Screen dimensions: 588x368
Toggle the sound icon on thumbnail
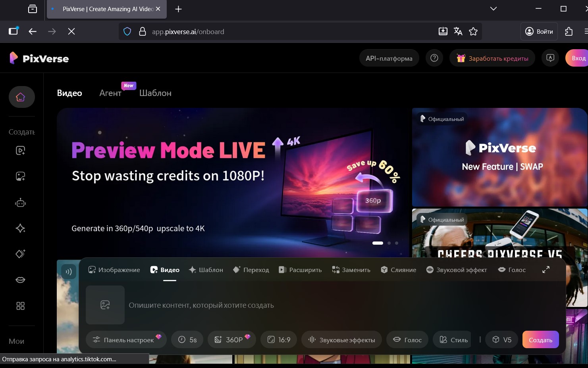point(69,272)
